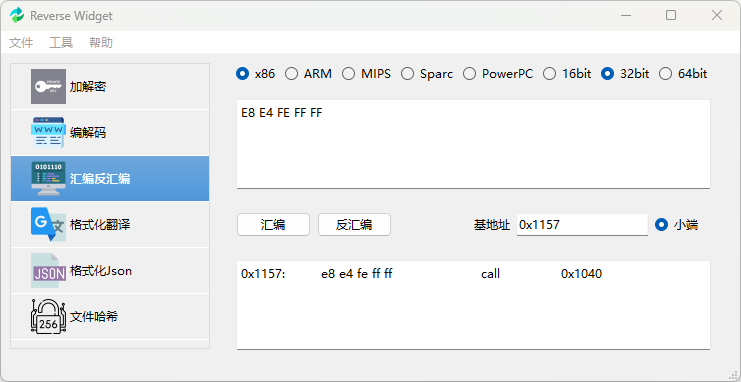Set mode to 16bit
The width and height of the screenshot is (741, 382).
pyautogui.click(x=567, y=74)
